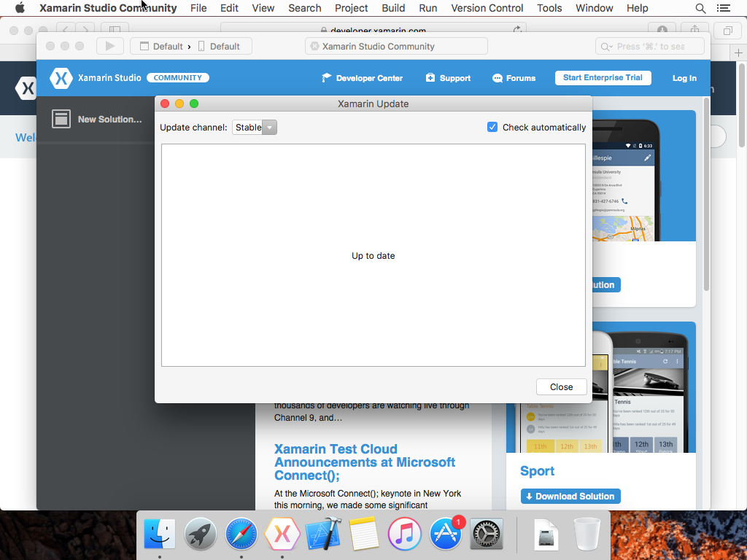Click the Start Enterprise Trial button
This screenshot has width=747, height=560.
(603, 78)
